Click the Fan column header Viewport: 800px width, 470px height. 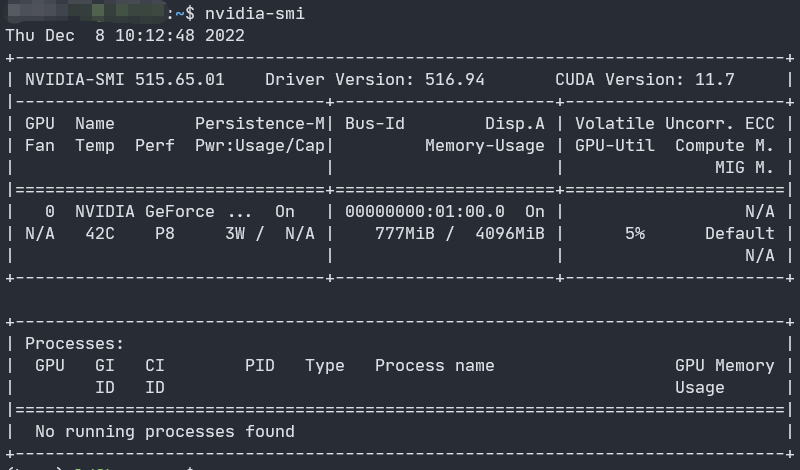click(x=40, y=146)
